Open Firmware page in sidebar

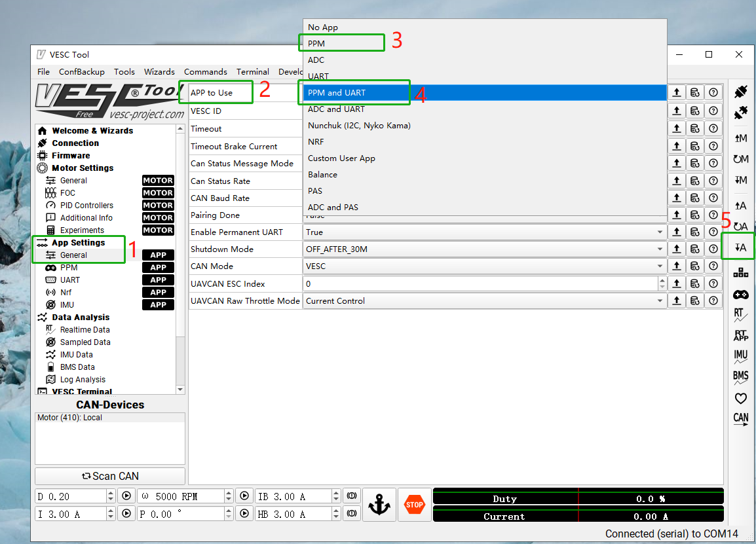click(70, 156)
